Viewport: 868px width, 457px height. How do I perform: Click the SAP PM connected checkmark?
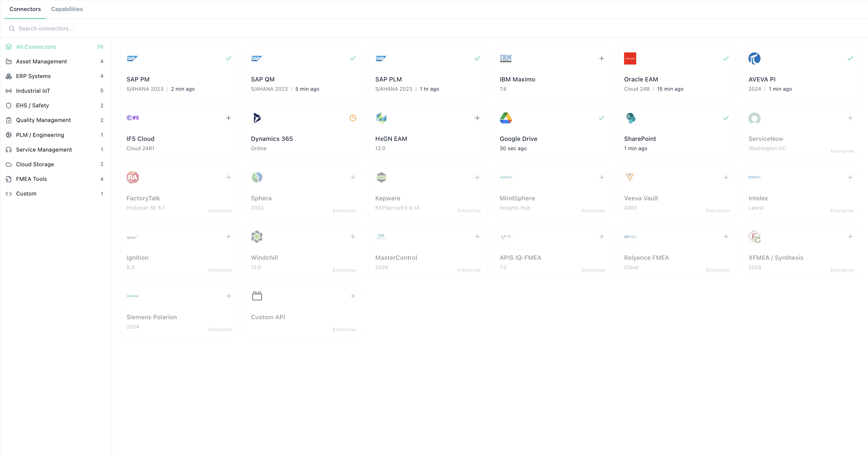click(228, 59)
